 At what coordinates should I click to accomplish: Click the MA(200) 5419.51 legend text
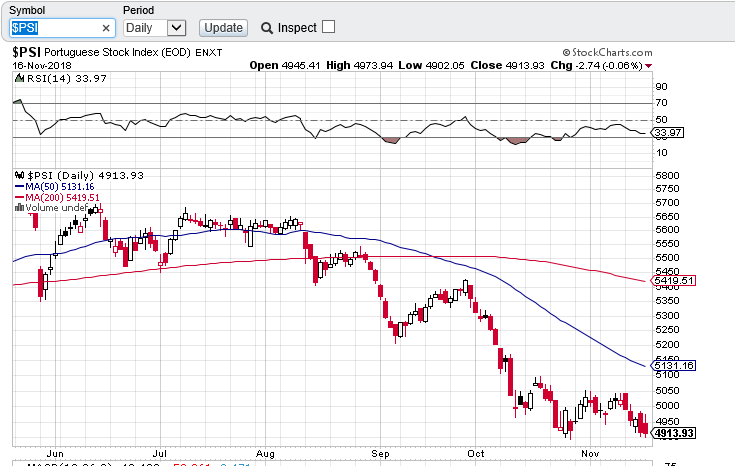tap(62, 197)
